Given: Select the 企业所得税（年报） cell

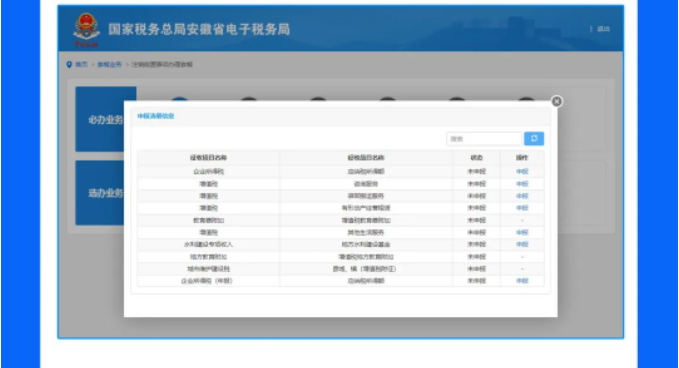Looking at the screenshot, I should click(x=207, y=281).
